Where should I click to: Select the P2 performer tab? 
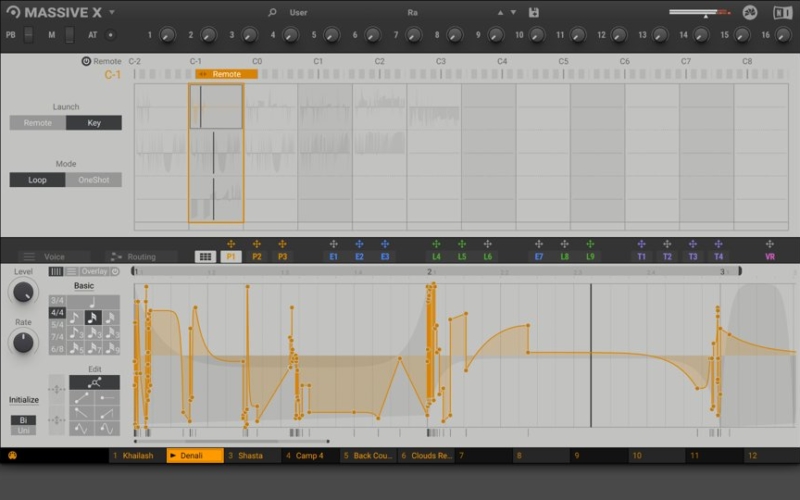(257, 257)
